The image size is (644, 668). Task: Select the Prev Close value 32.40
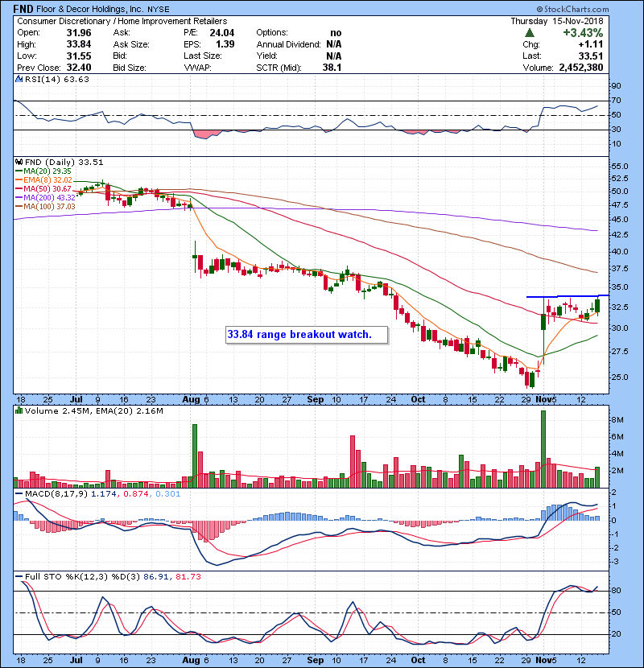click(79, 68)
